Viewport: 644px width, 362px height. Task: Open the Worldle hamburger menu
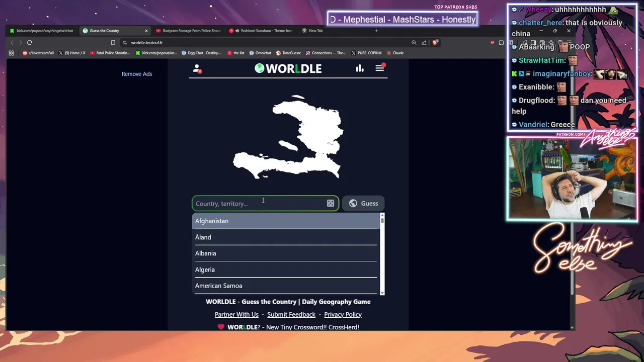[380, 68]
